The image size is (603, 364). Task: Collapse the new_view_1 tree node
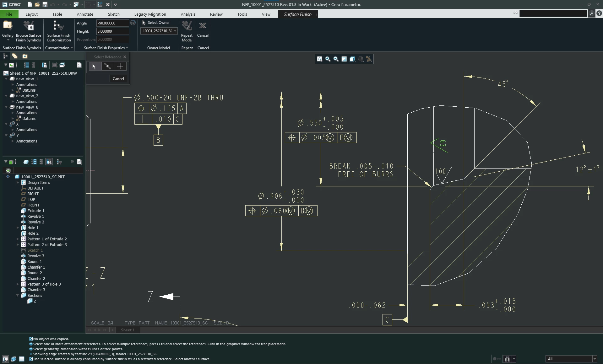click(6, 79)
